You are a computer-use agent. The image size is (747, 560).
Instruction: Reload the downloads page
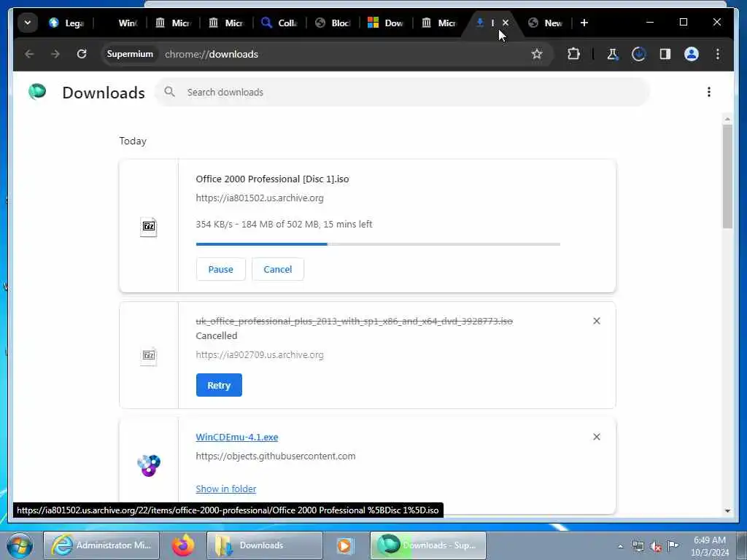coord(82,54)
